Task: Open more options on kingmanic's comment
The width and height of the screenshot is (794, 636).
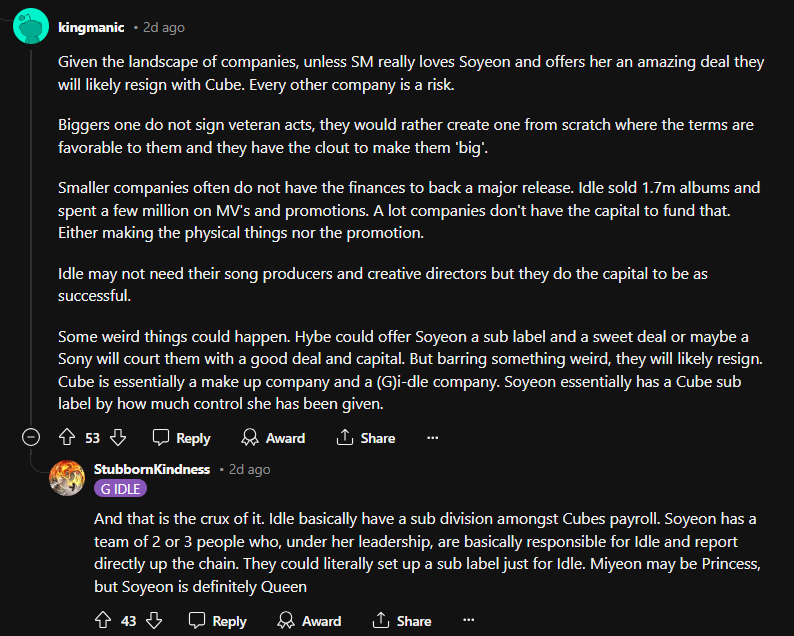Action: click(432, 438)
